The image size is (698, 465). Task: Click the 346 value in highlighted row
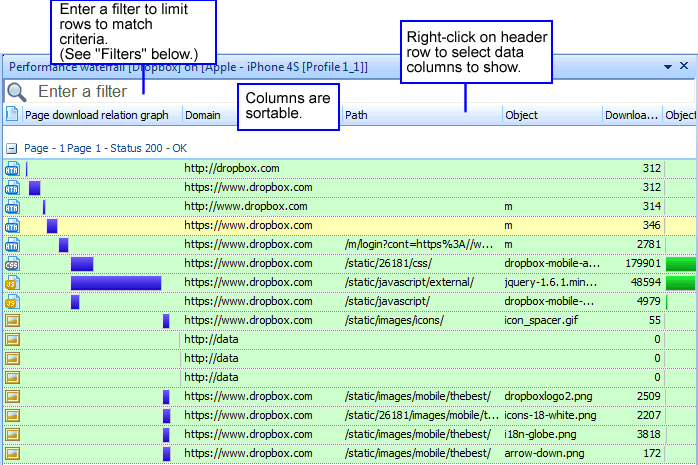tap(652, 225)
